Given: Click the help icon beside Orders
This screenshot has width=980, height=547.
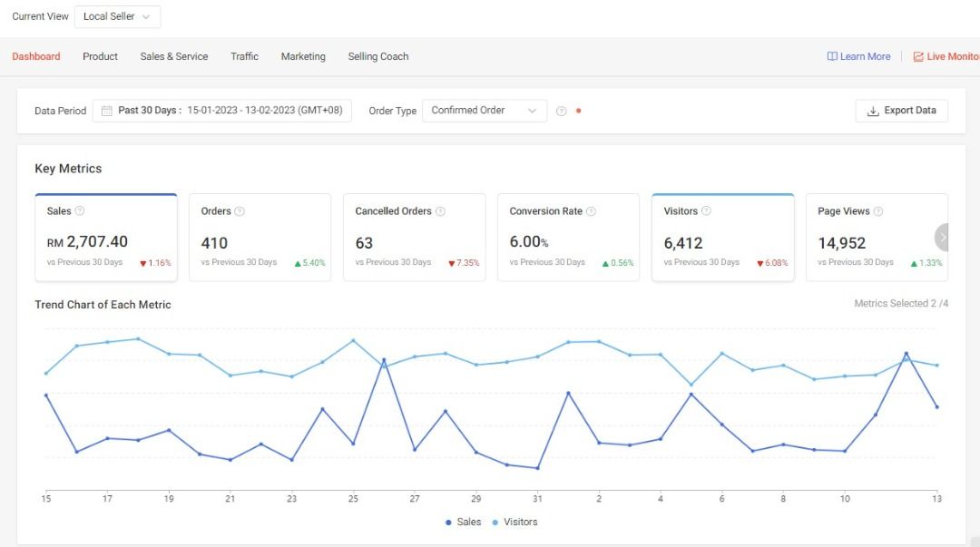Looking at the screenshot, I should (x=240, y=211).
